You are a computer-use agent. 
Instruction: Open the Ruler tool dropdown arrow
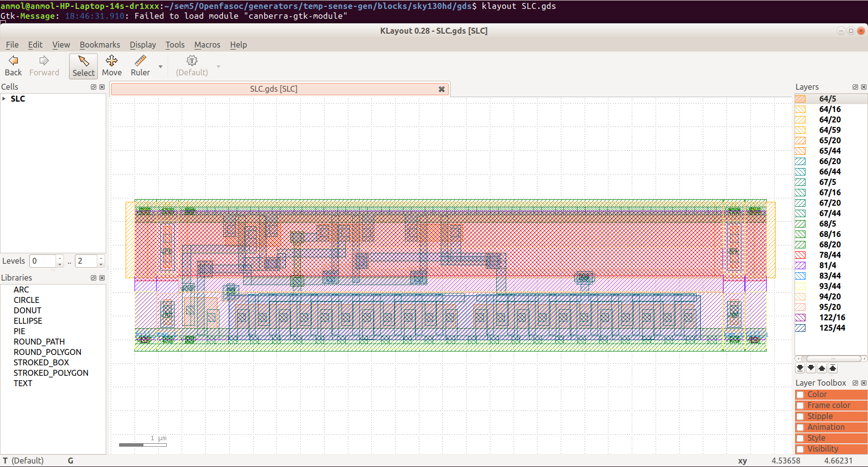(x=160, y=65)
